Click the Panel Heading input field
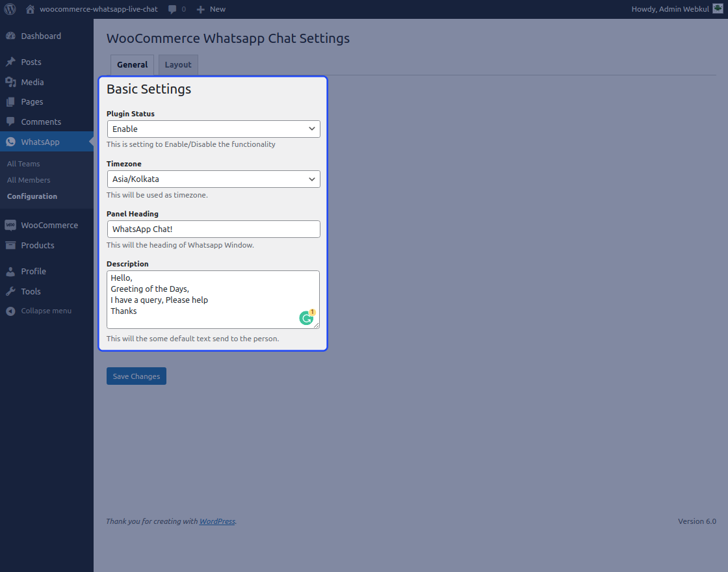 coord(214,229)
